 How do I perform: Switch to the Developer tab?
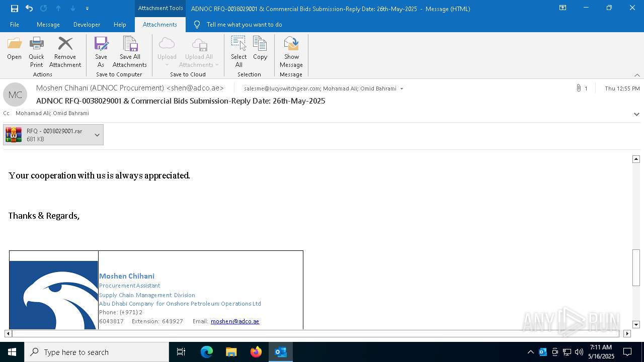87,25
